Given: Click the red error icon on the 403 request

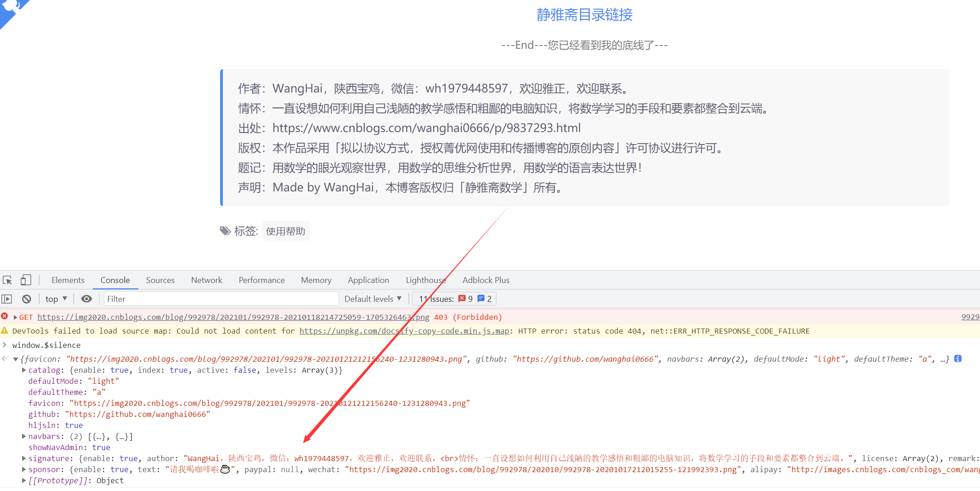Looking at the screenshot, I should tap(5, 316).
